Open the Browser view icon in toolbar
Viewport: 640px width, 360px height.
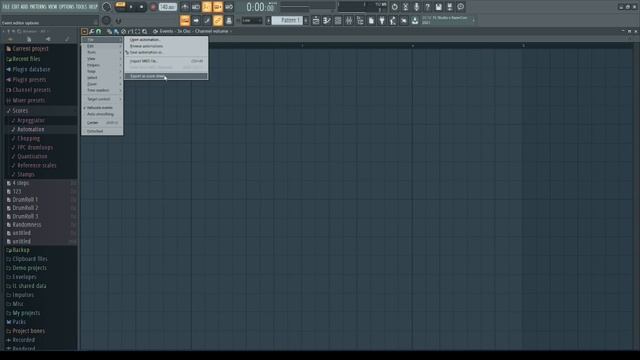pos(360,20)
